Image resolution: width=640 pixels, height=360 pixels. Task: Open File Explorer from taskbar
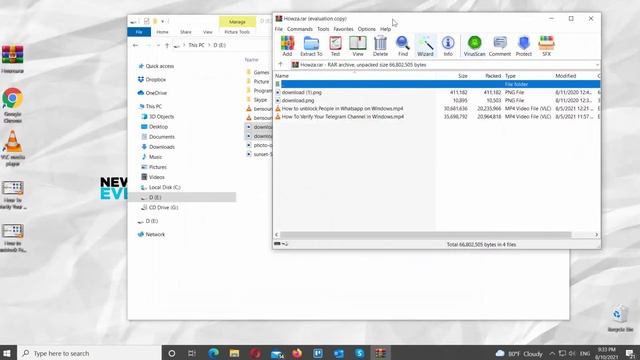click(234, 353)
